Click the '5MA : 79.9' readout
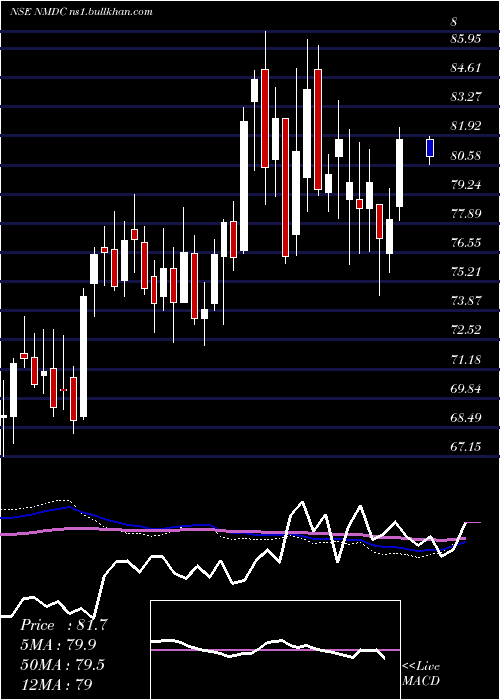This screenshot has width=500, height=700. point(58,645)
